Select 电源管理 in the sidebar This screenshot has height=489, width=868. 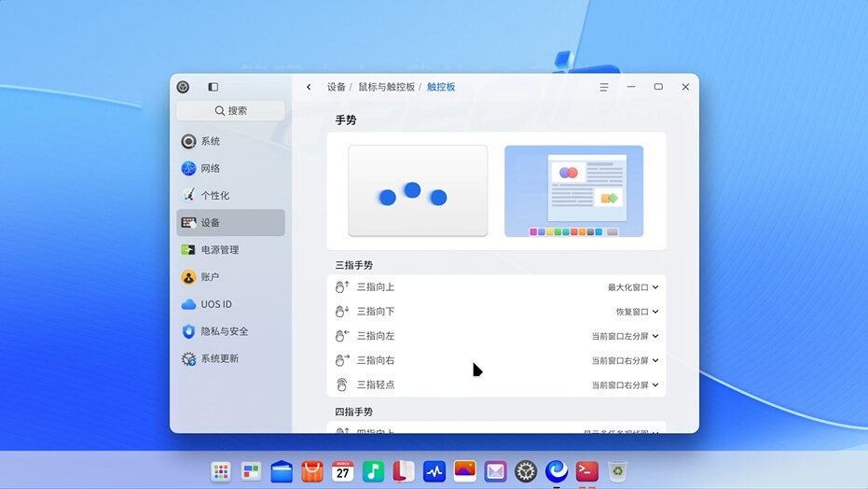pyautogui.click(x=219, y=250)
